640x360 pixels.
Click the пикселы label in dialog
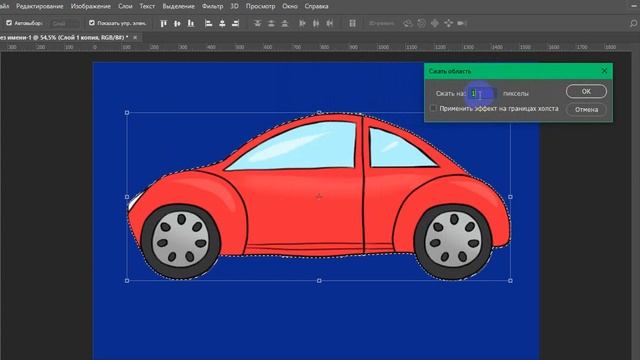click(516, 93)
